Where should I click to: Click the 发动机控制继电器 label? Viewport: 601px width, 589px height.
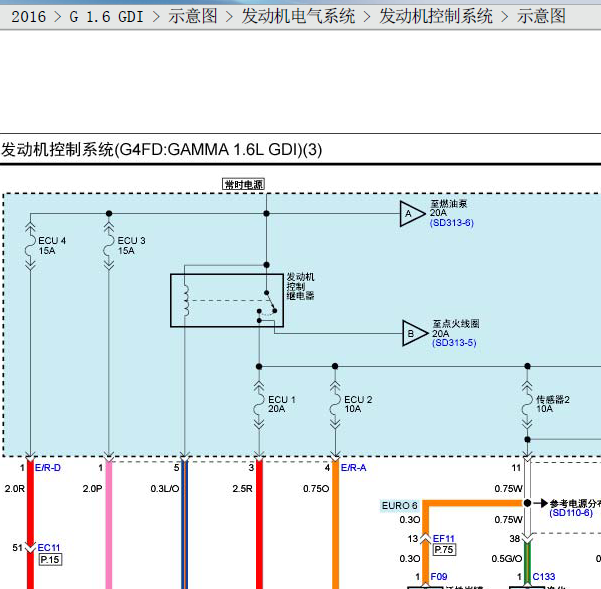pos(300,286)
